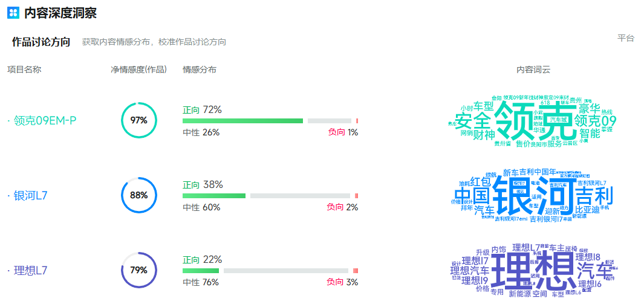Click 领克09EM-P green positive sentiment bar
The height and width of the screenshot is (307, 644).
coord(242,121)
